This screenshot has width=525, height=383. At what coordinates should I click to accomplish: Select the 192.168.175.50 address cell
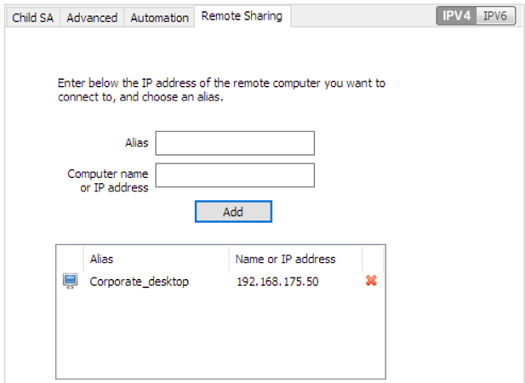click(278, 282)
